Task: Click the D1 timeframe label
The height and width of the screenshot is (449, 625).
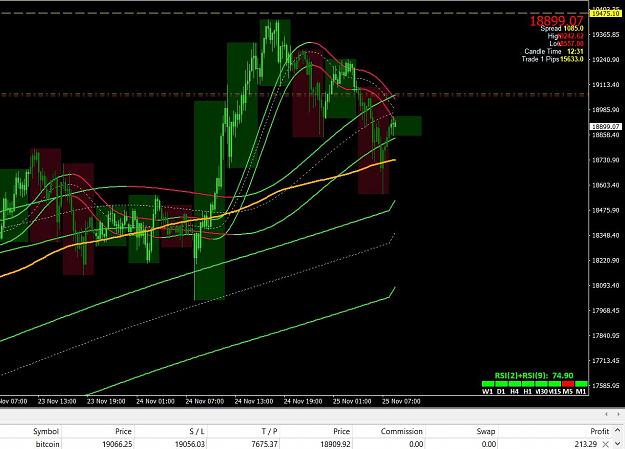Action: click(x=501, y=392)
